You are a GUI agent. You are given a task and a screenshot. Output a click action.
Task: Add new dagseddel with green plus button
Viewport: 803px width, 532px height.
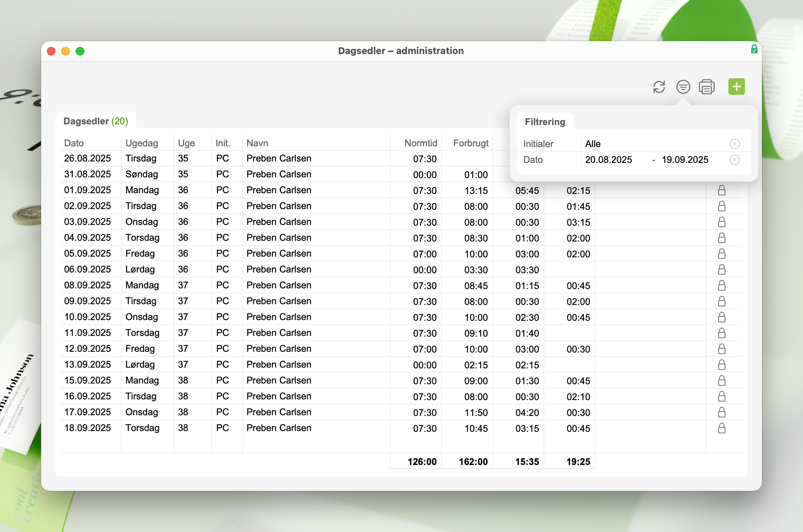[736, 87]
